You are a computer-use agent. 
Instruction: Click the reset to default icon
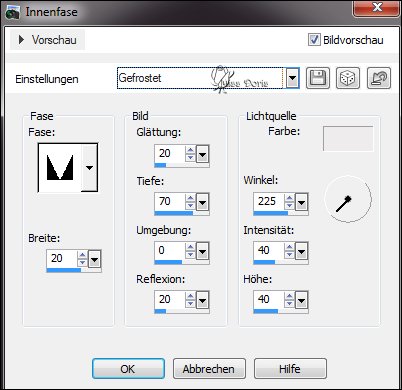[x=379, y=78]
